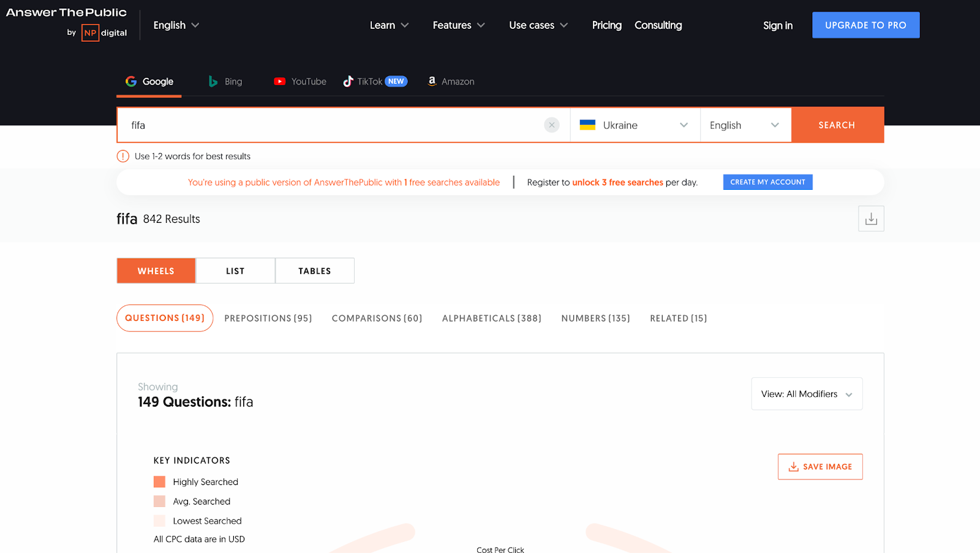Select the Tables view

(x=315, y=271)
